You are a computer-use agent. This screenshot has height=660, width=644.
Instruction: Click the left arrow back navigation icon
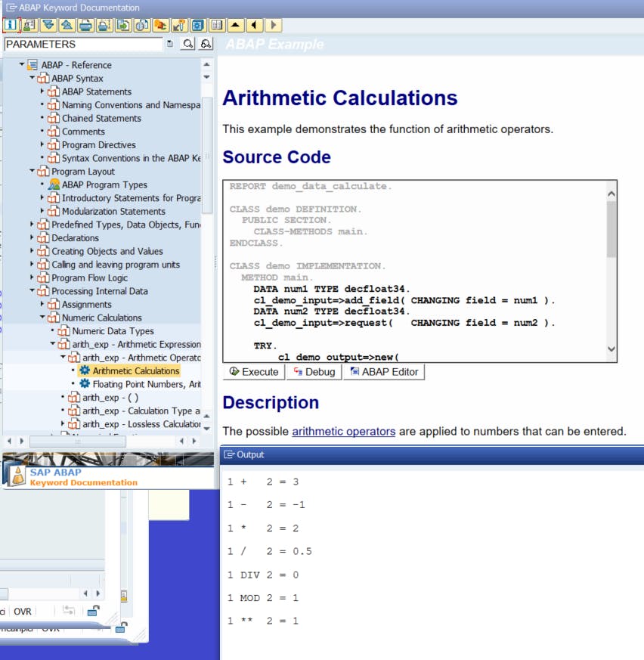[255, 25]
